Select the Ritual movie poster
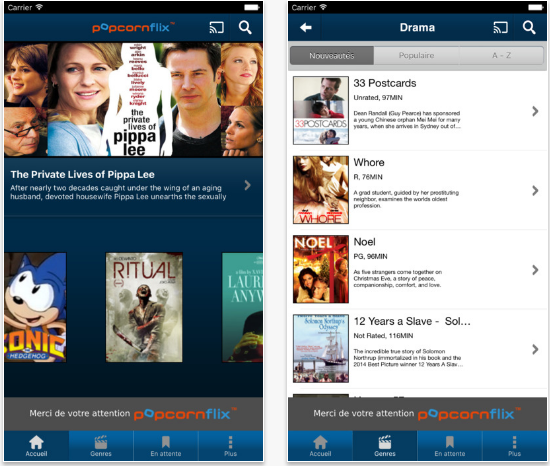Viewport: 550px width, 466px height. click(144, 308)
